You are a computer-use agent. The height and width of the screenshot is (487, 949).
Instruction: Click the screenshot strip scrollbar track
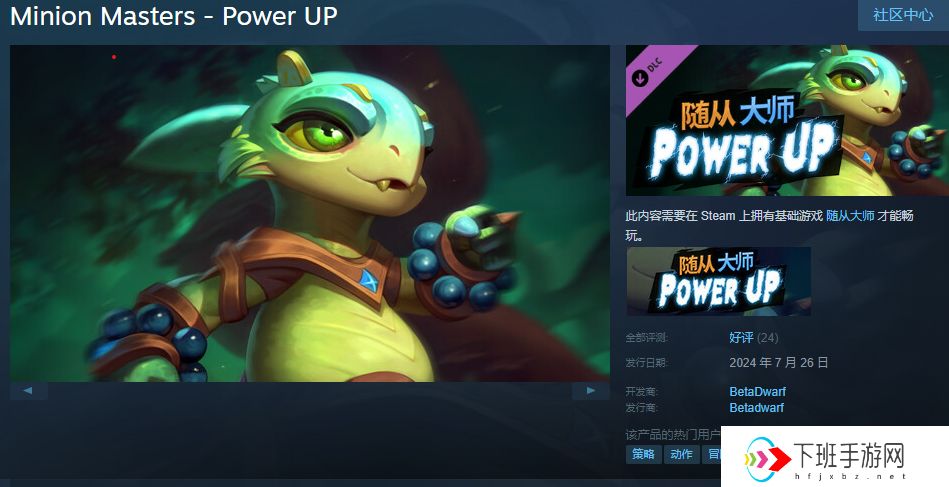(310, 391)
